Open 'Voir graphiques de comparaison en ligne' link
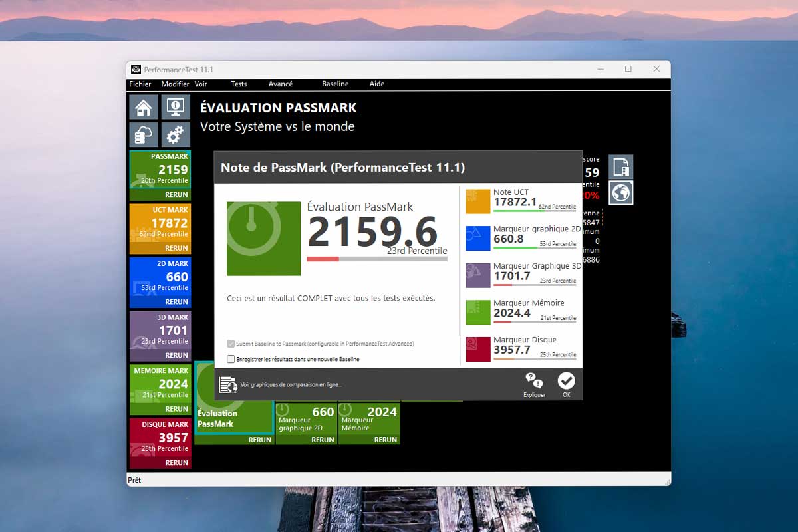The width and height of the screenshot is (798, 532). [x=291, y=384]
